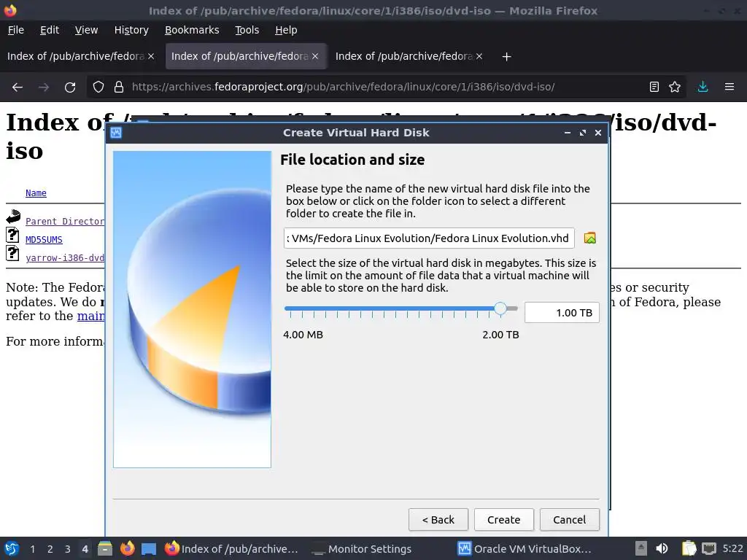Activate the Monitor Settings taskbar window
This screenshot has height=560, width=747.
pyautogui.click(x=362, y=549)
